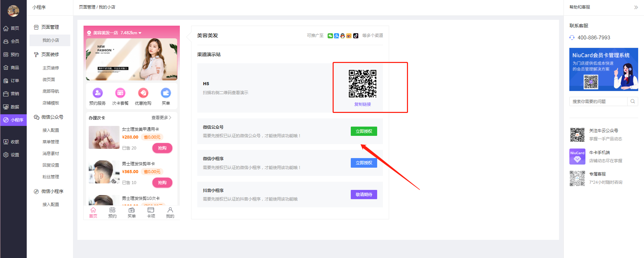Screen dimensions: 644x258
Task: Click 复制链接 under the H5 QR code
Action: 362,104
